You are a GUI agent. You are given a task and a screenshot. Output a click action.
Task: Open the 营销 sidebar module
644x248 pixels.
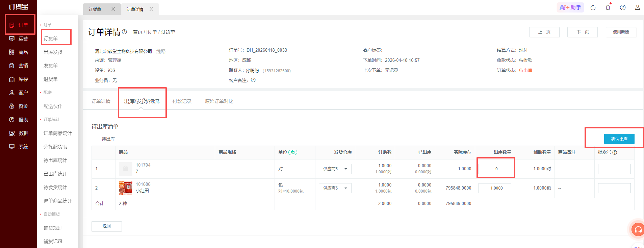19,66
